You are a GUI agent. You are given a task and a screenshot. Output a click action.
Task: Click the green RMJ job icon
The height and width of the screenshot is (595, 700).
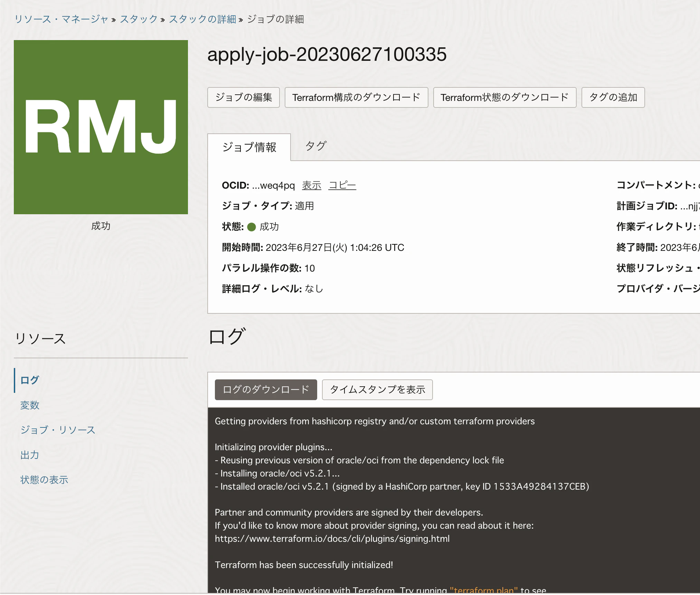click(x=101, y=127)
